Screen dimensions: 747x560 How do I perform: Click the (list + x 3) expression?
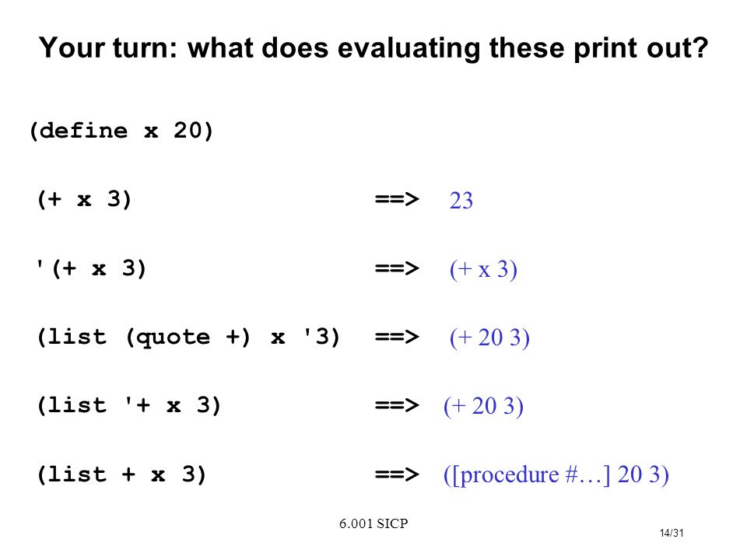121,474
